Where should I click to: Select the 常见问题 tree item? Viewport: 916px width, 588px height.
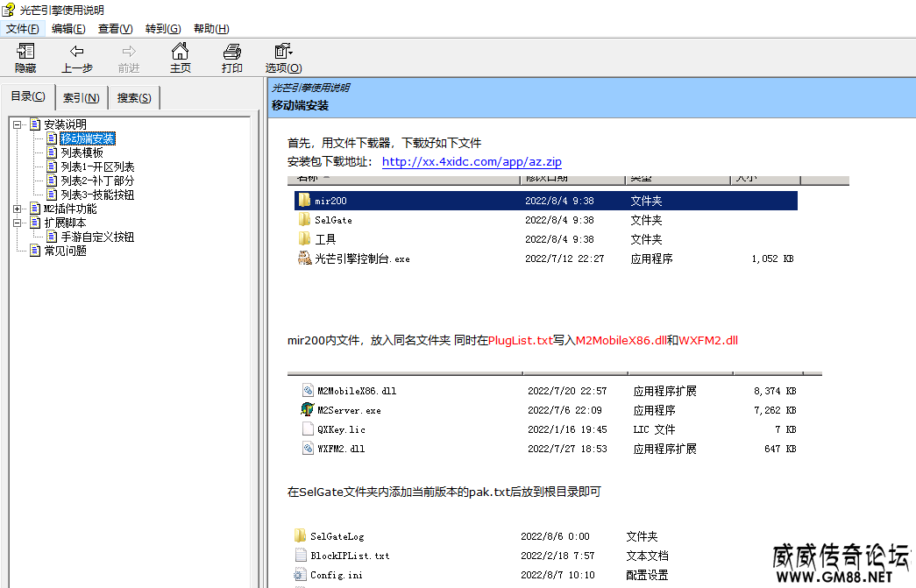point(66,251)
